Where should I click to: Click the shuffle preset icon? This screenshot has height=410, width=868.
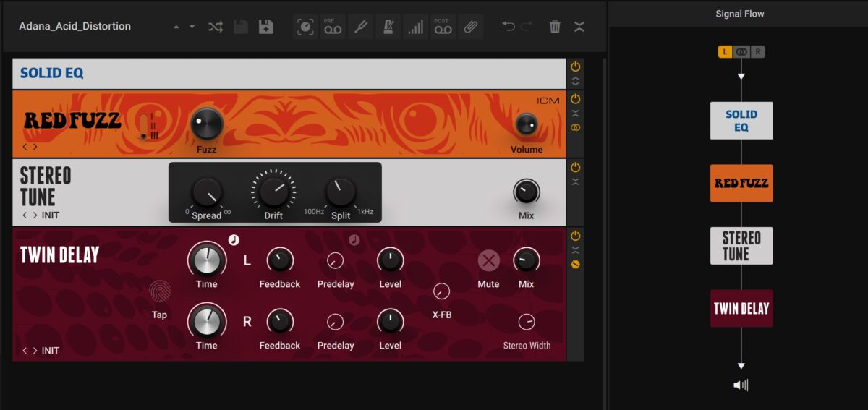(x=216, y=27)
